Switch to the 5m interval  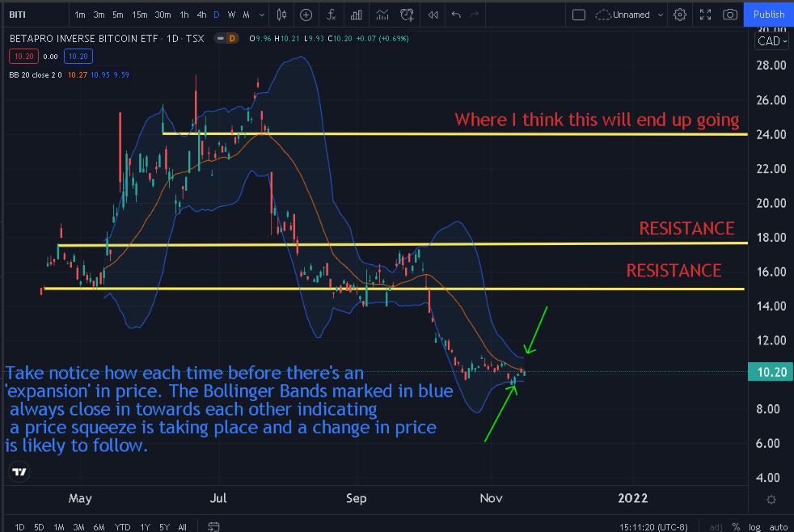pos(118,15)
